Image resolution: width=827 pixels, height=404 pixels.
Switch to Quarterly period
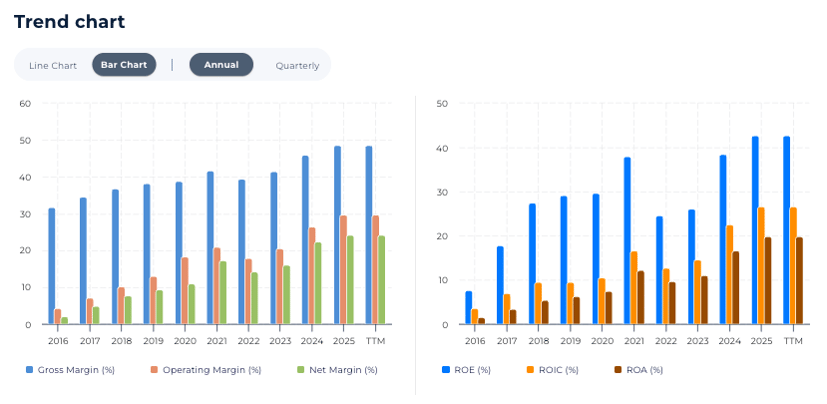click(297, 65)
